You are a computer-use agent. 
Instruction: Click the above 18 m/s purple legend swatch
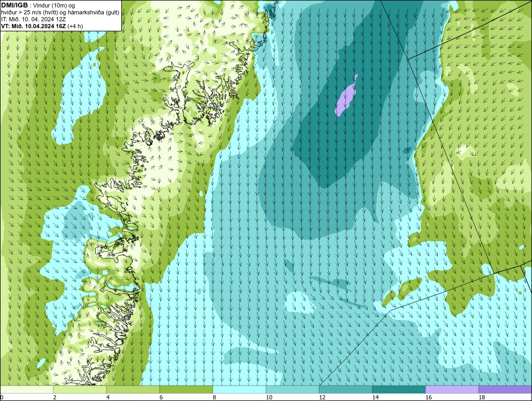pyautogui.click(x=505, y=389)
